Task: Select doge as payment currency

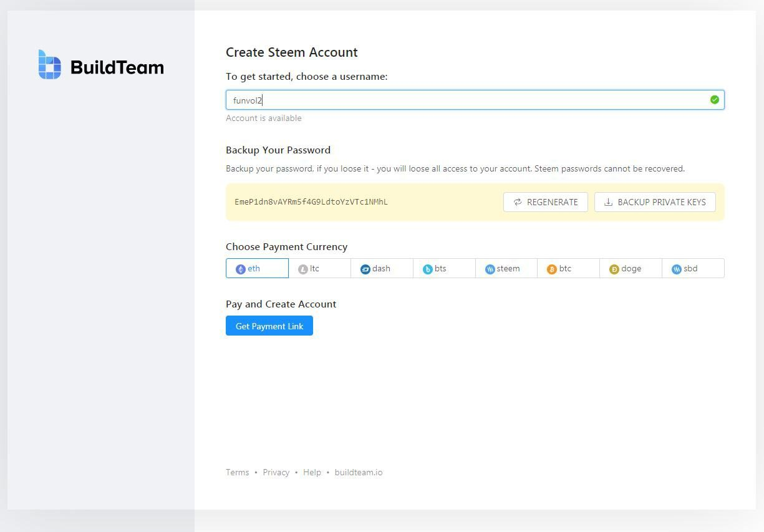Action: pyautogui.click(x=631, y=268)
